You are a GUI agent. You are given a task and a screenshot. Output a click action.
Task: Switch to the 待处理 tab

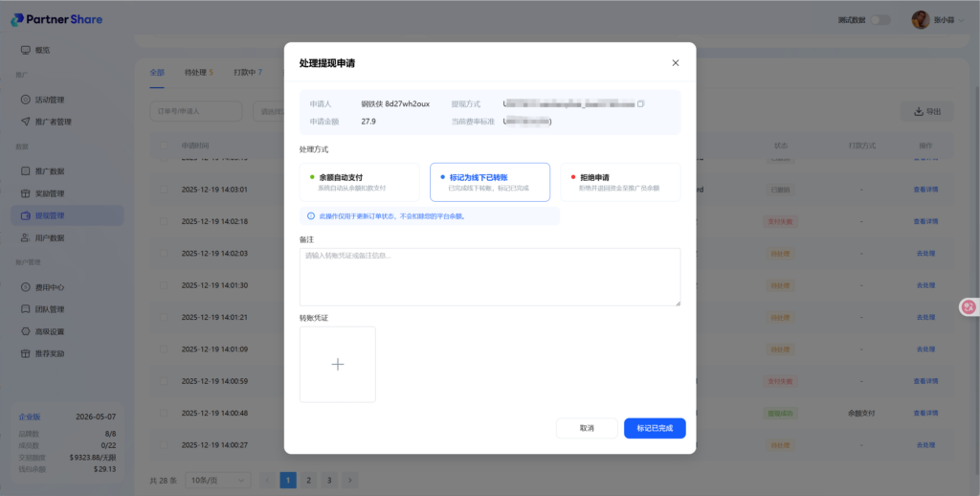(198, 72)
